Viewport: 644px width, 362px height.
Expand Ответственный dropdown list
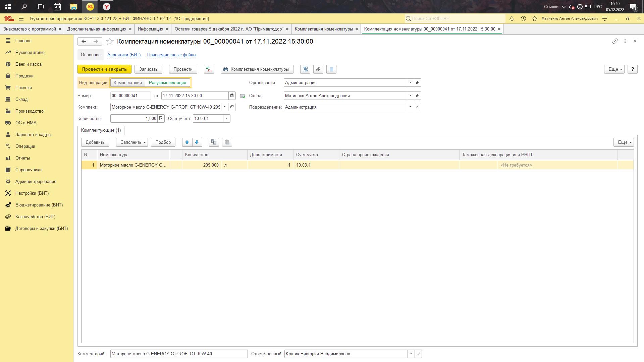click(411, 354)
